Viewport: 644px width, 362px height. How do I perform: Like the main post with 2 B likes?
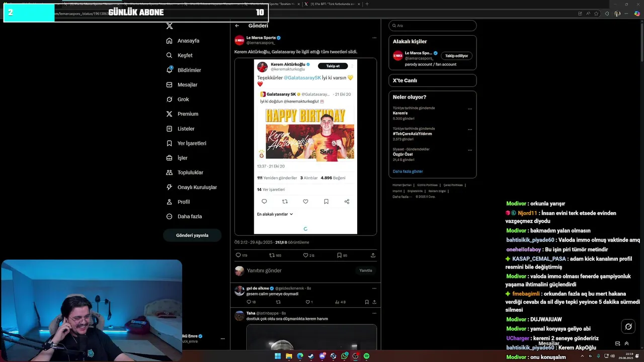click(308, 255)
